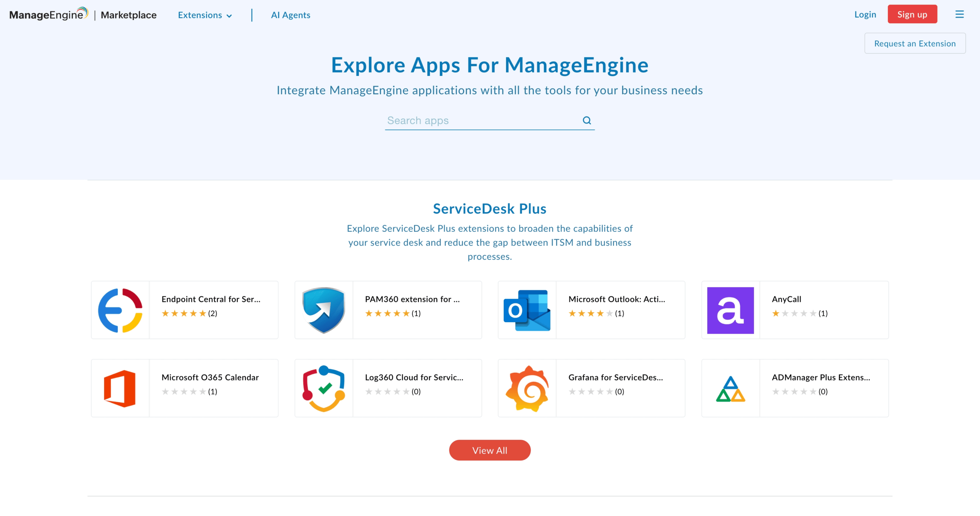Screen dimensions: 980x516
Task: Click the search magnifier icon
Action: (587, 120)
